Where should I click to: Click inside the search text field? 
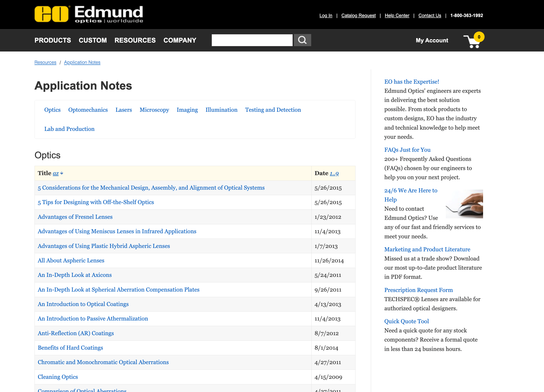tap(252, 40)
